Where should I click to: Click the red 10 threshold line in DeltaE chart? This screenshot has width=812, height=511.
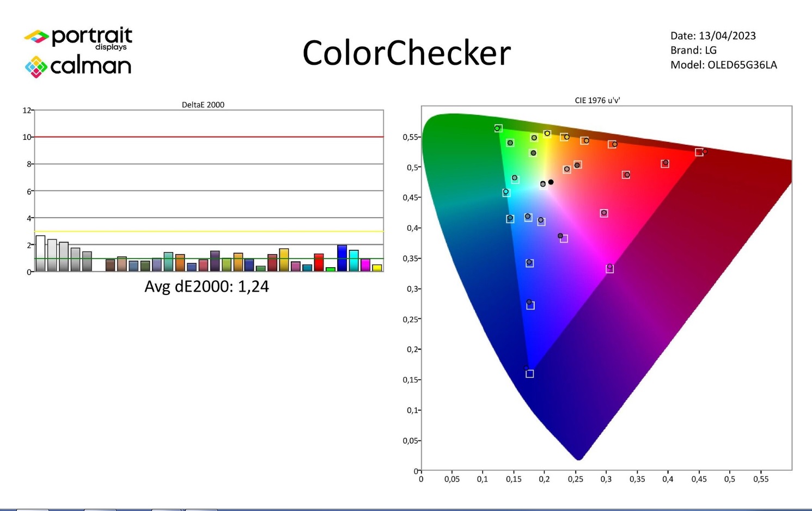209,137
